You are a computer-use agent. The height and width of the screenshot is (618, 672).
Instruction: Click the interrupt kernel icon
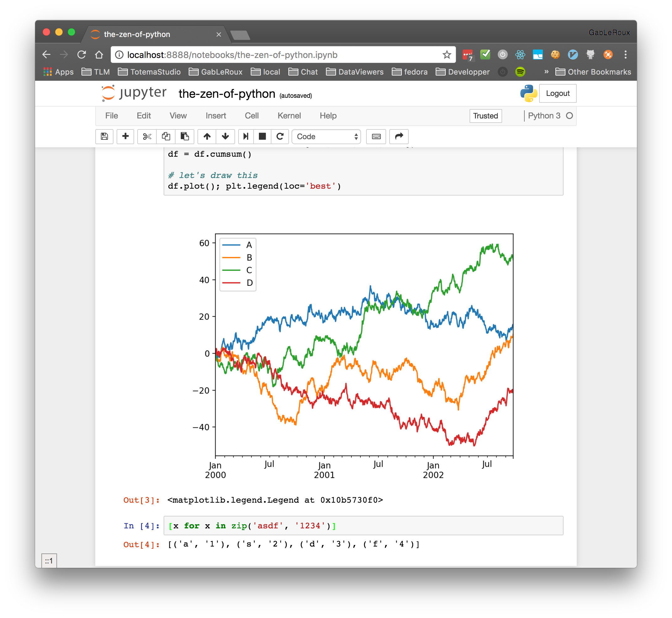pos(263,136)
